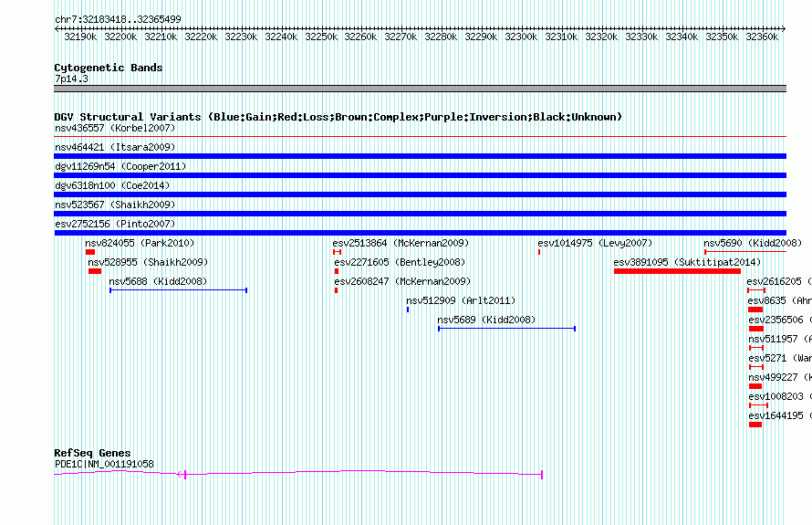Image resolution: width=812 pixels, height=525 pixels.
Task: Click the 32190k ruler tick label
Action: coord(80,37)
